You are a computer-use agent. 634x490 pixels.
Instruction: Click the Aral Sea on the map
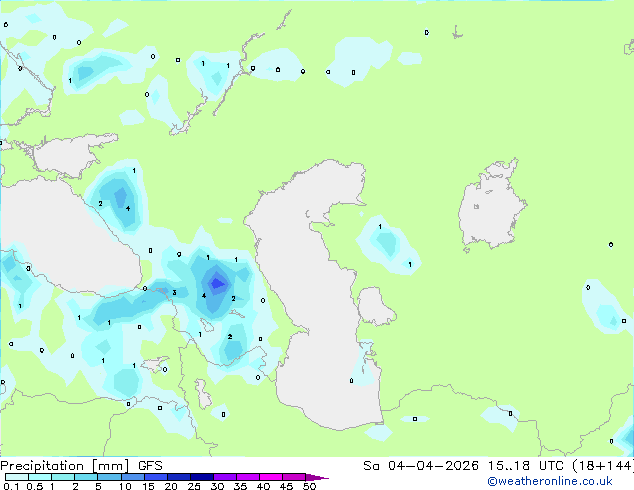(x=491, y=206)
